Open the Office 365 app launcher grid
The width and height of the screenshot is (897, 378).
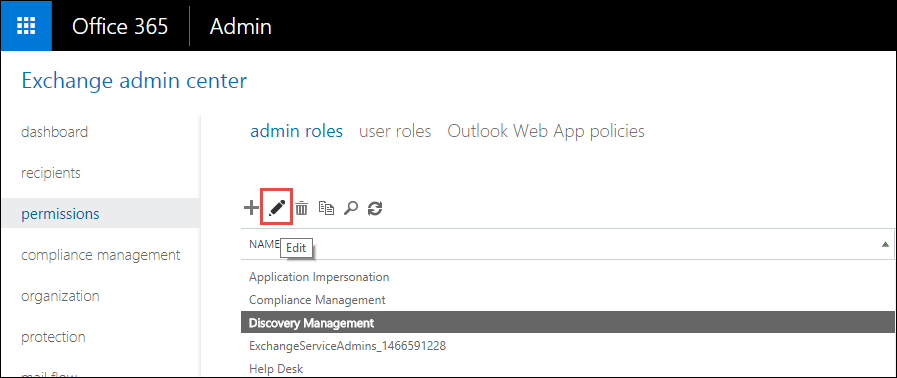point(26,26)
